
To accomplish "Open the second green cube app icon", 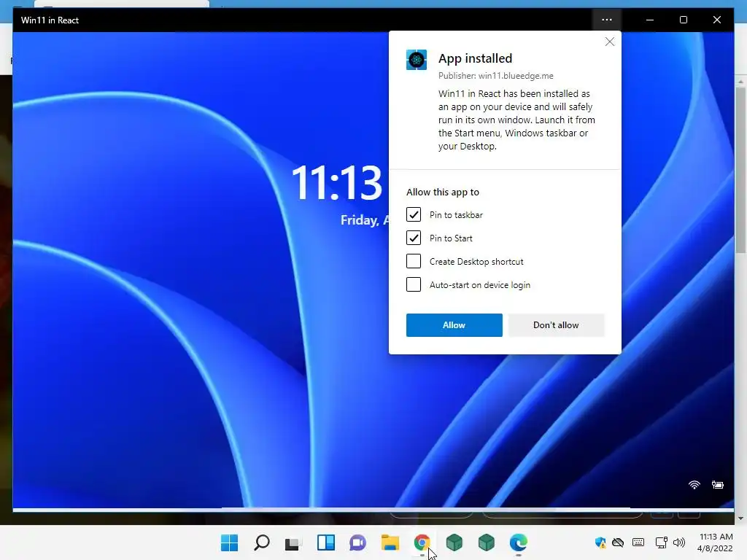I will (x=486, y=542).
